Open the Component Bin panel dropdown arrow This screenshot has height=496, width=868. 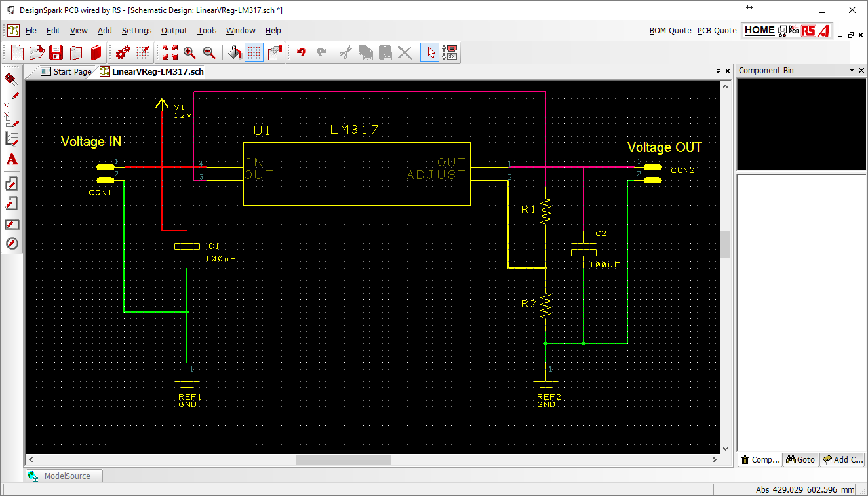point(852,71)
